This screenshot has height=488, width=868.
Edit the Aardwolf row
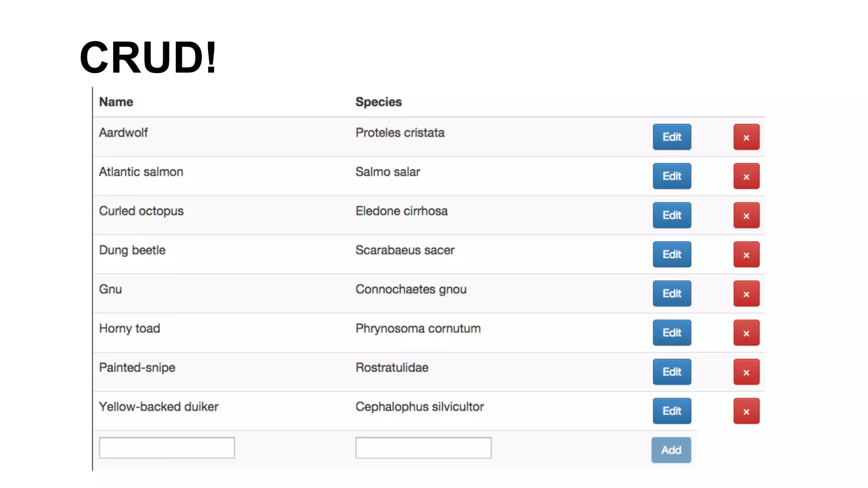tap(671, 137)
